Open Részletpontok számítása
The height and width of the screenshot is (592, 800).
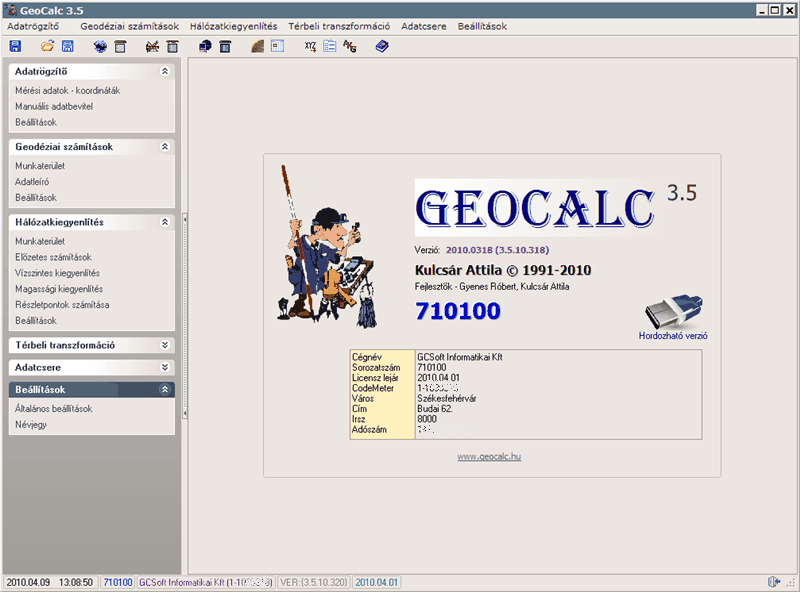(62, 305)
